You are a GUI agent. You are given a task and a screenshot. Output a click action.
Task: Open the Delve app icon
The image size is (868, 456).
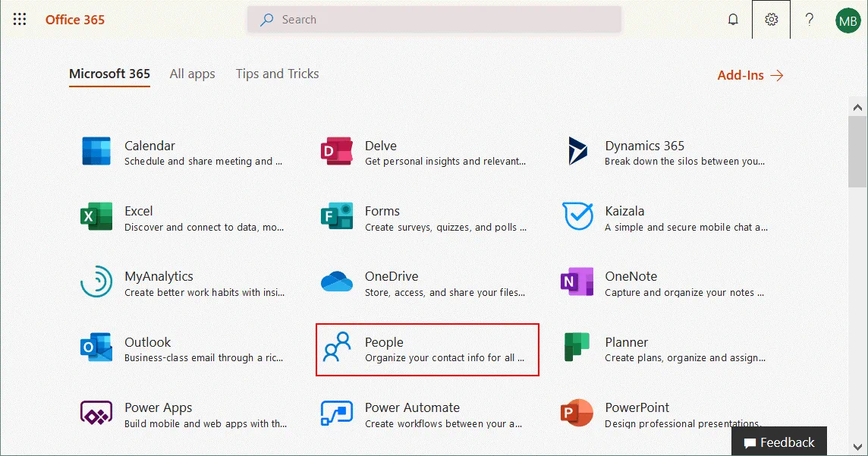tap(336, 151)
